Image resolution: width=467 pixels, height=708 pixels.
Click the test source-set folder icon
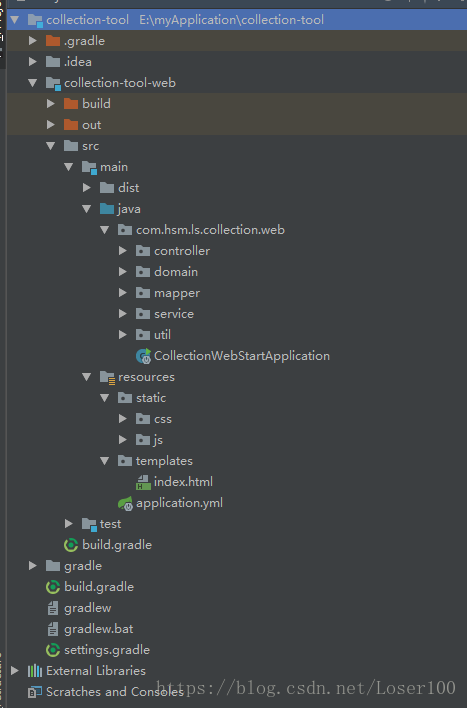89,524
